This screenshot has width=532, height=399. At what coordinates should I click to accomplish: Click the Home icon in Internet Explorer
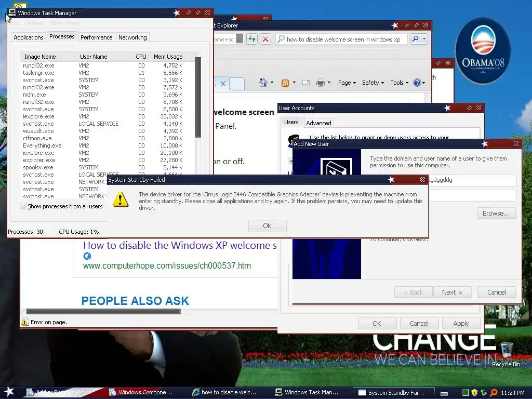tap(263, 83)
